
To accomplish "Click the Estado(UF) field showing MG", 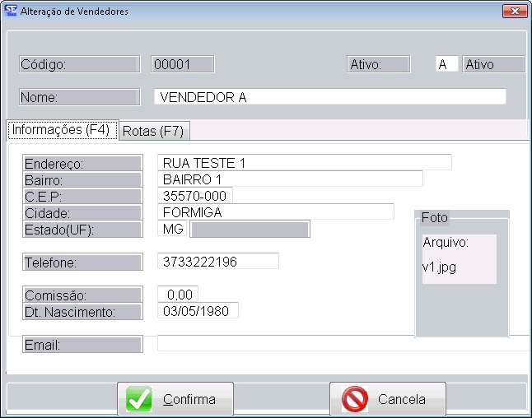I will point(172,229).
